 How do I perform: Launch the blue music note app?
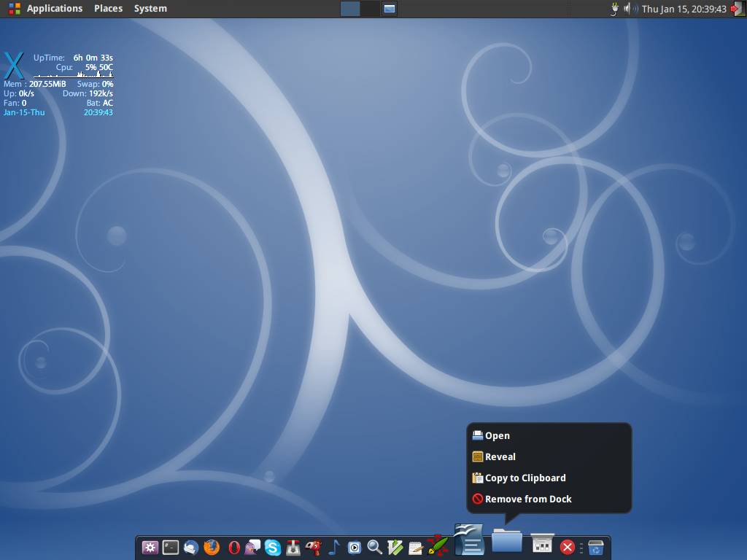pyautogui.click(x=334, y=548)
